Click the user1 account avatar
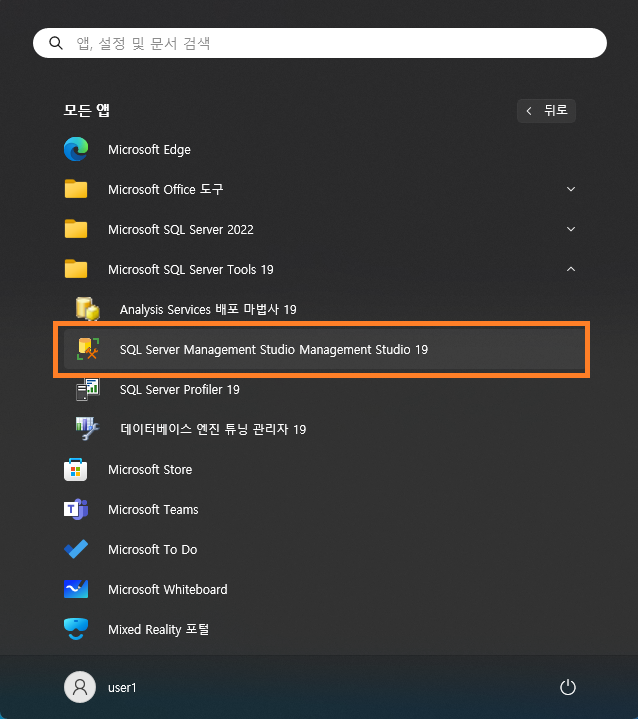Screen dimensions: 638x719 click(x=80, y=687)
